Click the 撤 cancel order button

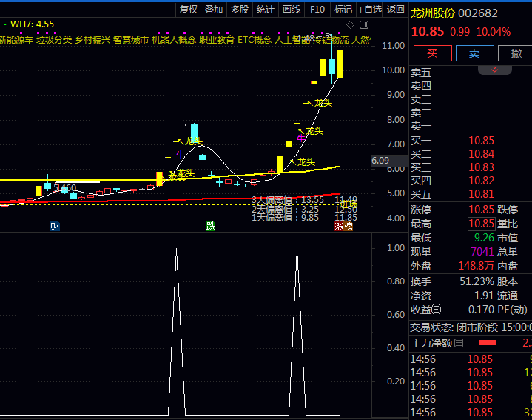click(x=516, y=53)
